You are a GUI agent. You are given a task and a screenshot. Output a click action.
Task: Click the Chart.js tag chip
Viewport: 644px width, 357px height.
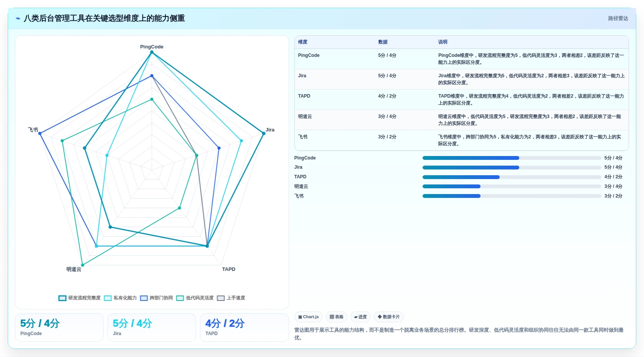[309, 317]
